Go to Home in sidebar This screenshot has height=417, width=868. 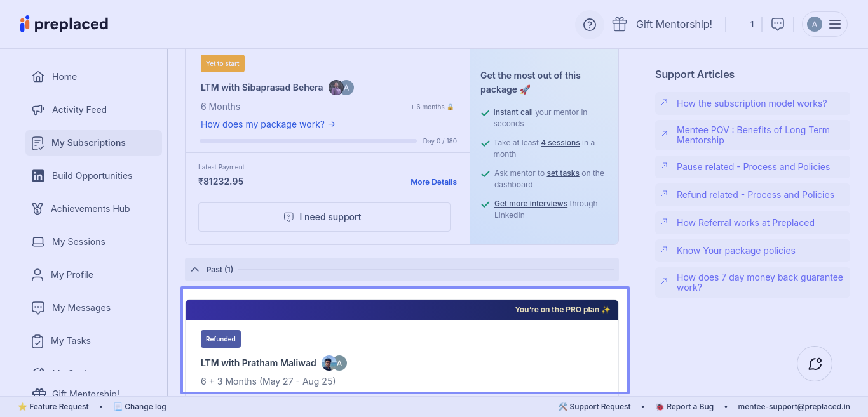tap(64, 77)
